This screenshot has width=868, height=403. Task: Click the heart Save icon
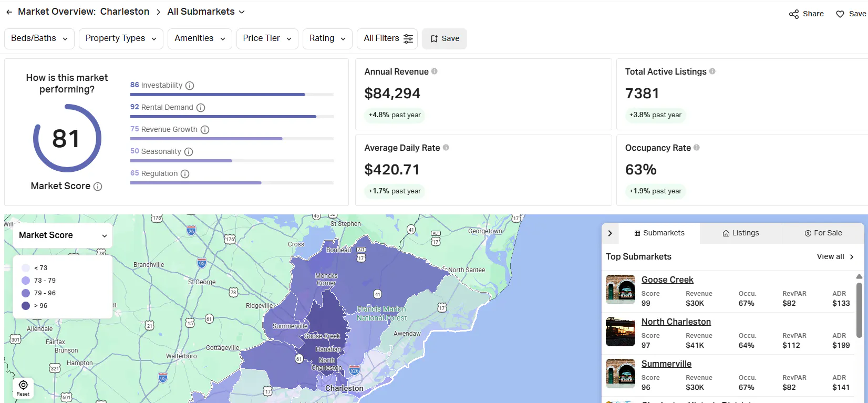click(840, 14)
